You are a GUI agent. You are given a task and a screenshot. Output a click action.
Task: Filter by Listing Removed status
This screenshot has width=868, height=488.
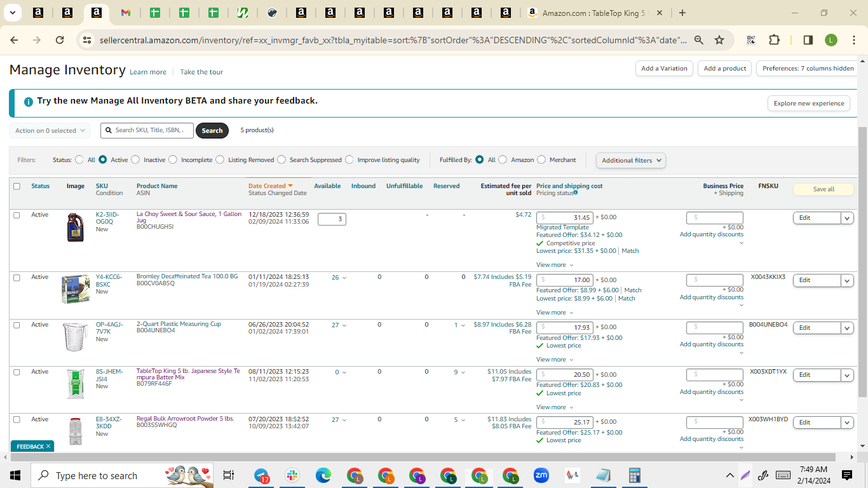tap(220, 160)
